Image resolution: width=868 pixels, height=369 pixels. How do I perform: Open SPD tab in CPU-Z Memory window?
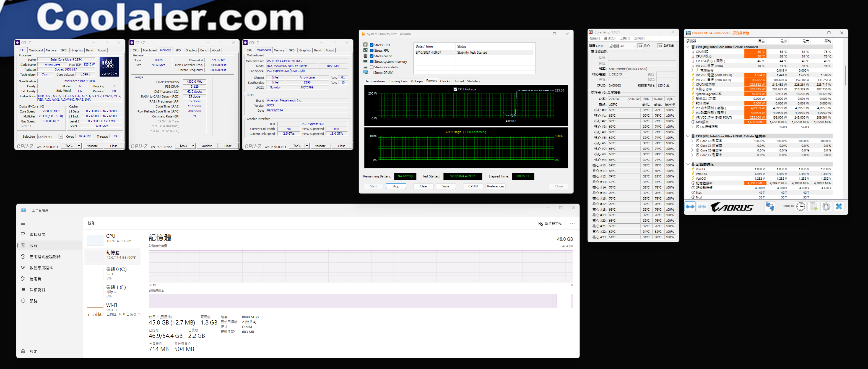pos(178,50)
